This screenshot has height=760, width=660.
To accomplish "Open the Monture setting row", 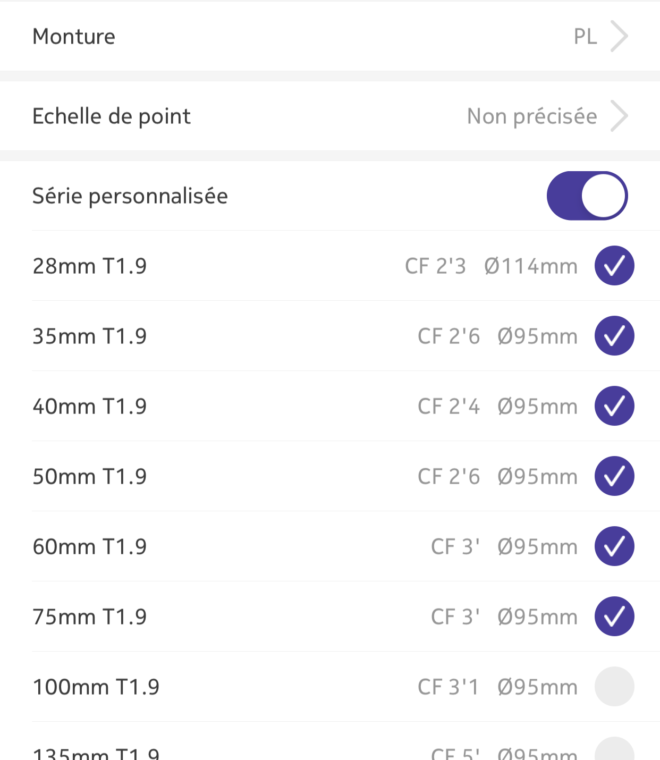I will tap(330, 36).
